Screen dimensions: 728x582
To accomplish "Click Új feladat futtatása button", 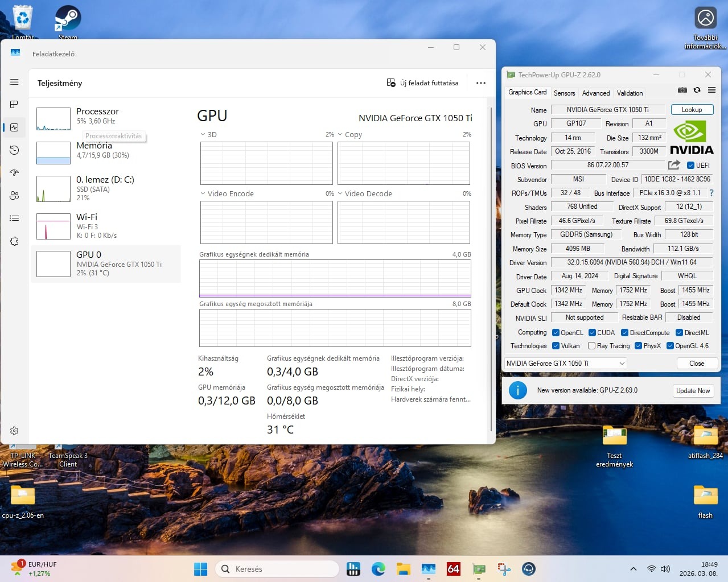I will click(x=422, y=83).
